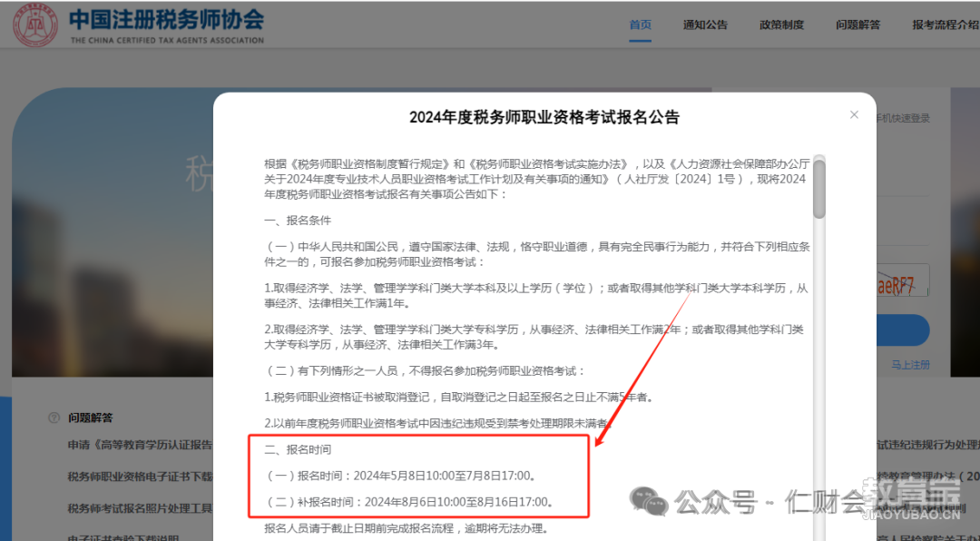Screen dimensions: 980x541
Task: Click the dialog title 2024年度税务师职业资格考试报名公告
Action: tap(544, 117)
